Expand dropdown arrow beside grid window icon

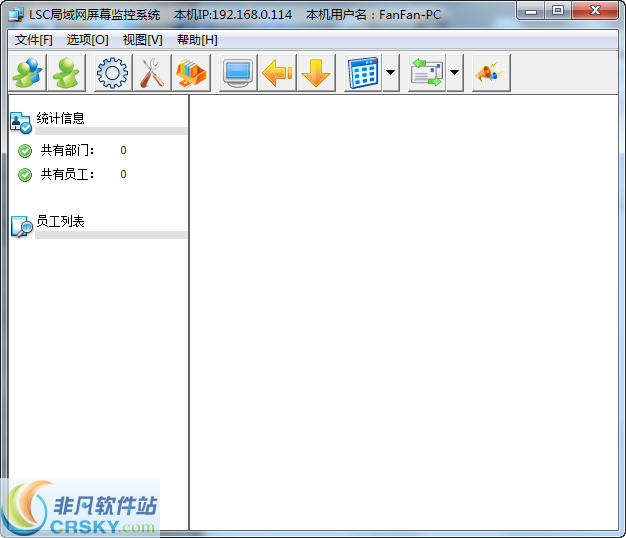tap(391, 73)
